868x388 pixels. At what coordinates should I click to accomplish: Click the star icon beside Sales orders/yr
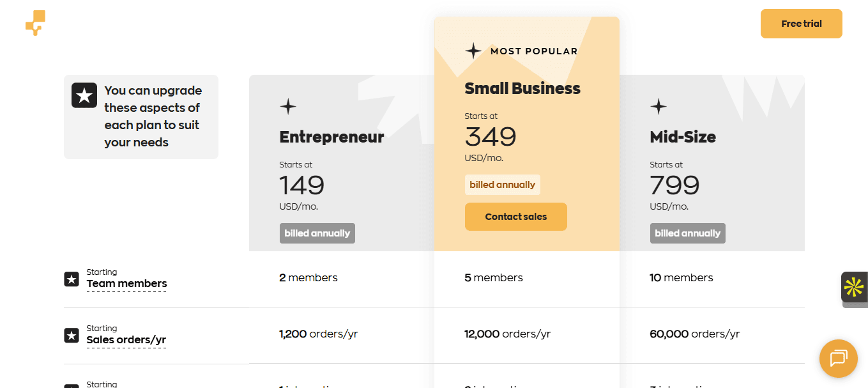(72, 336)
